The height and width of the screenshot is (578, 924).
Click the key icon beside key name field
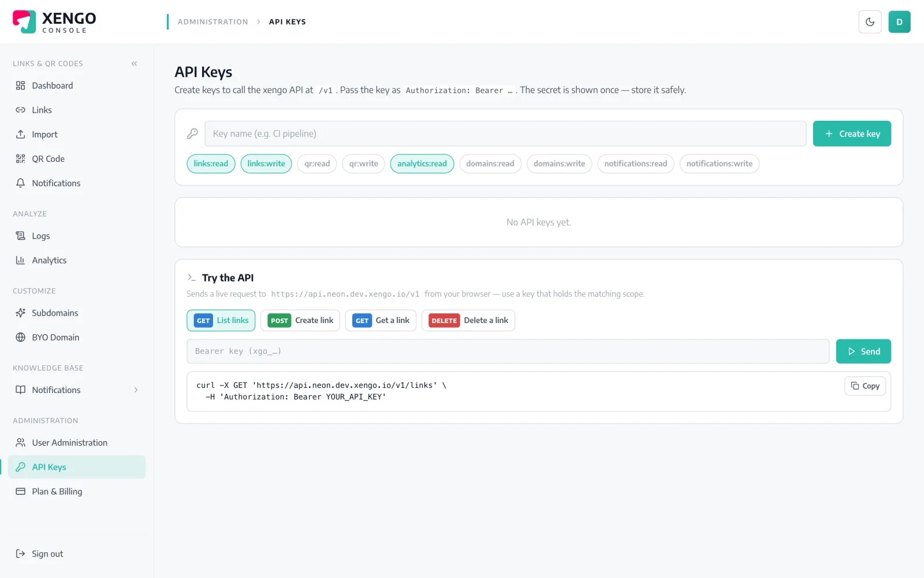point(192,134)
